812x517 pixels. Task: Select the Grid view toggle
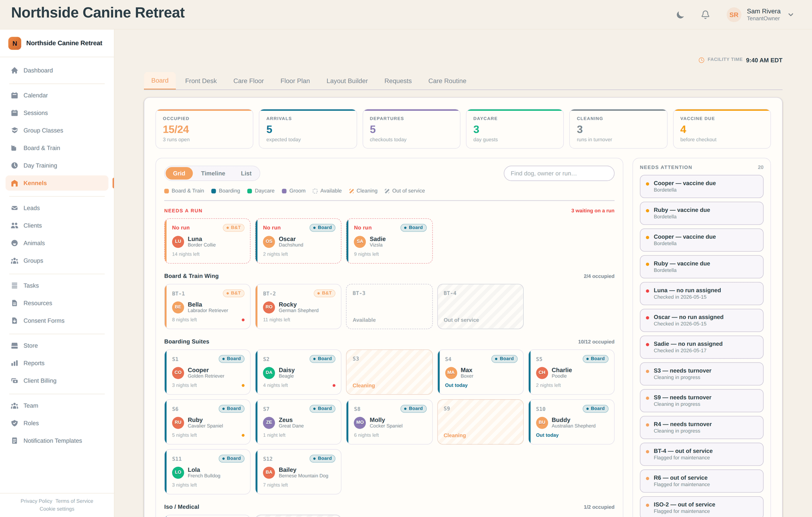tap(179, 173)
